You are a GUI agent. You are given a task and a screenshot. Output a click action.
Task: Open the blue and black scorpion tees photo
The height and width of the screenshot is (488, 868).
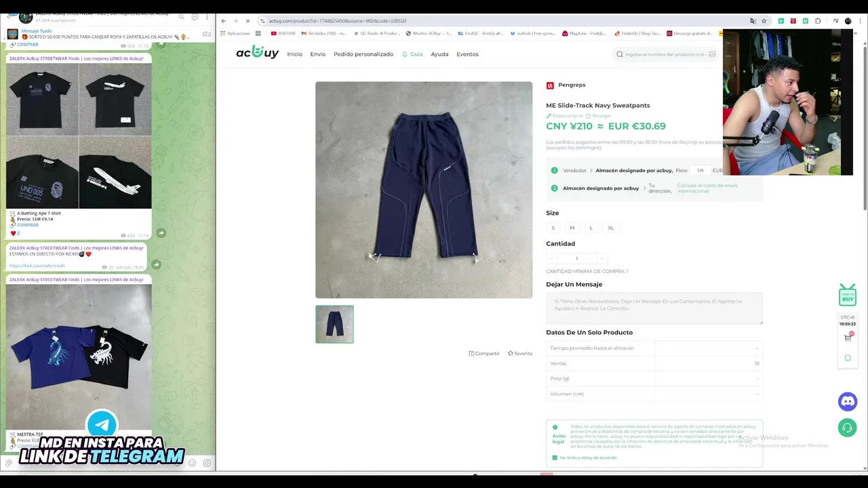[79, 356]
